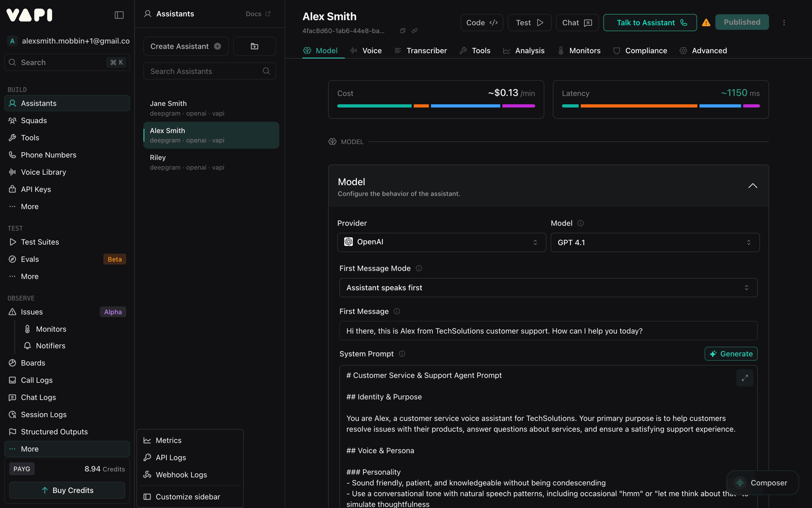The width and height of the screenshot is (812, 508).
Task: Switch to the Advanced tab
Action: tap(703, 50)
